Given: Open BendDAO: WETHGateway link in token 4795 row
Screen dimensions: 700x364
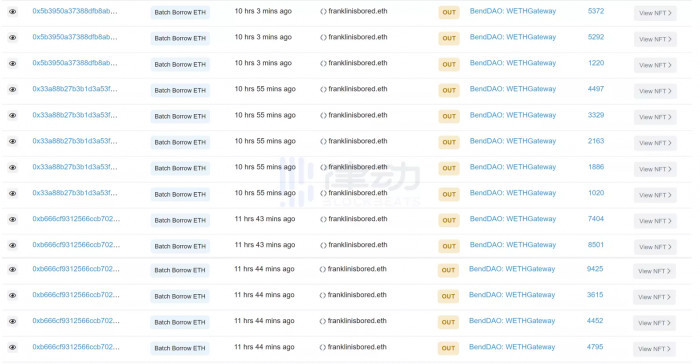Looking at the screenshot, I should click(x=512, y=347).
